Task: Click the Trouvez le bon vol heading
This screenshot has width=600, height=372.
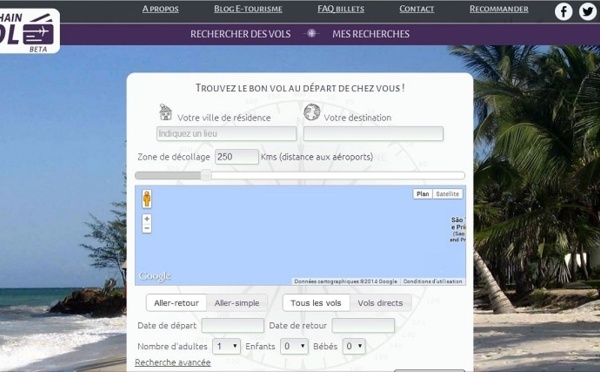Action: coord(300,88)
